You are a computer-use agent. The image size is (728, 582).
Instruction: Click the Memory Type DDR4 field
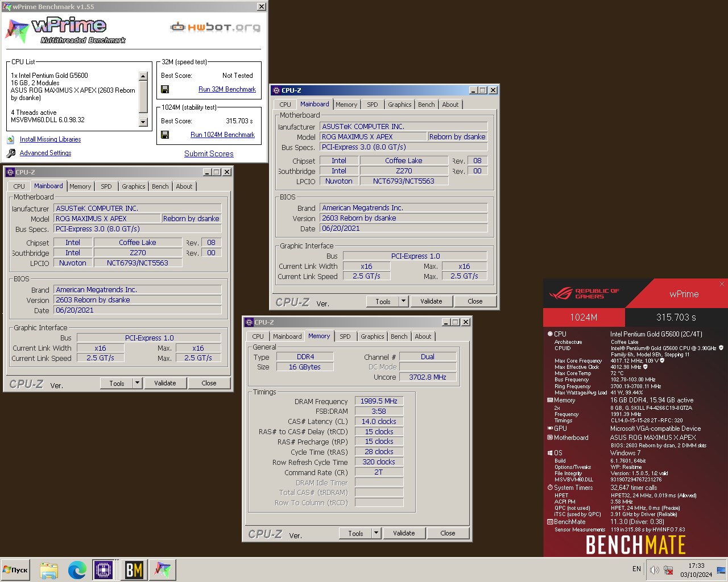click(x=305, y=357)
